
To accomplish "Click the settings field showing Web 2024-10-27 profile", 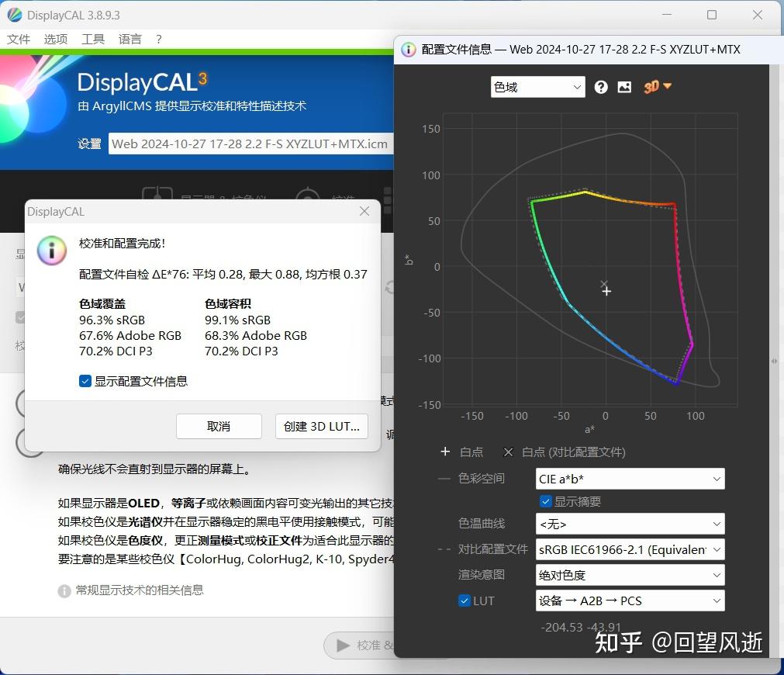I will pos(251,144).
